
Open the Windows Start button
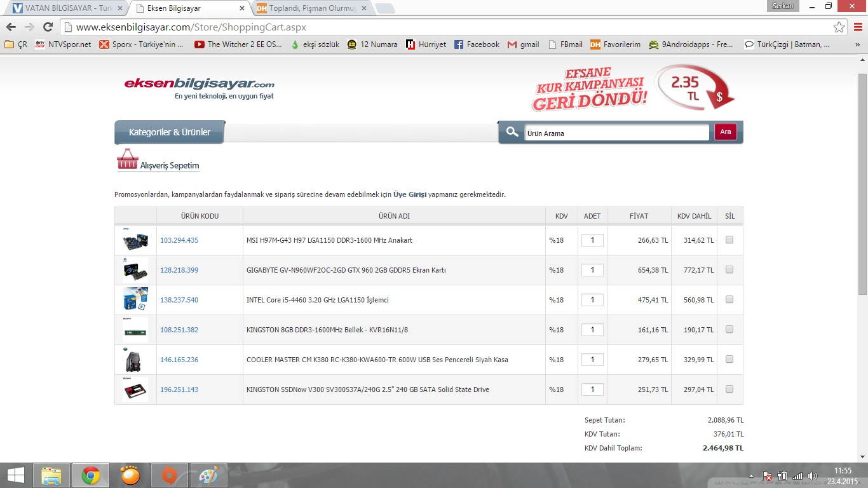click(x=16, y=475)
